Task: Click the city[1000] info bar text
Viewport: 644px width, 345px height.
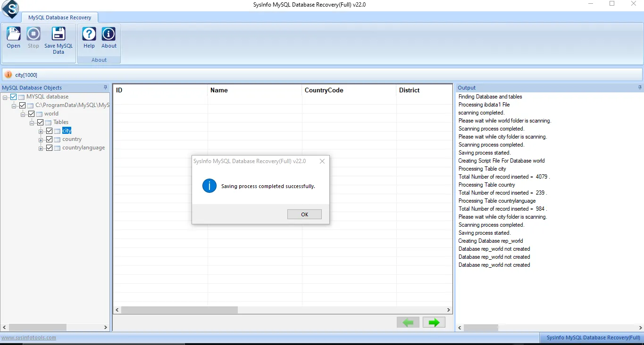Action: pyautogui.click(x=26, y=75)
